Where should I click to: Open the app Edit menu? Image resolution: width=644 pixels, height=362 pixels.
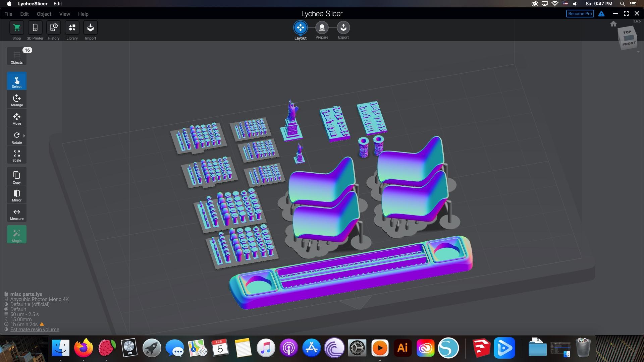pyautogui.click(x=24, y=14)
